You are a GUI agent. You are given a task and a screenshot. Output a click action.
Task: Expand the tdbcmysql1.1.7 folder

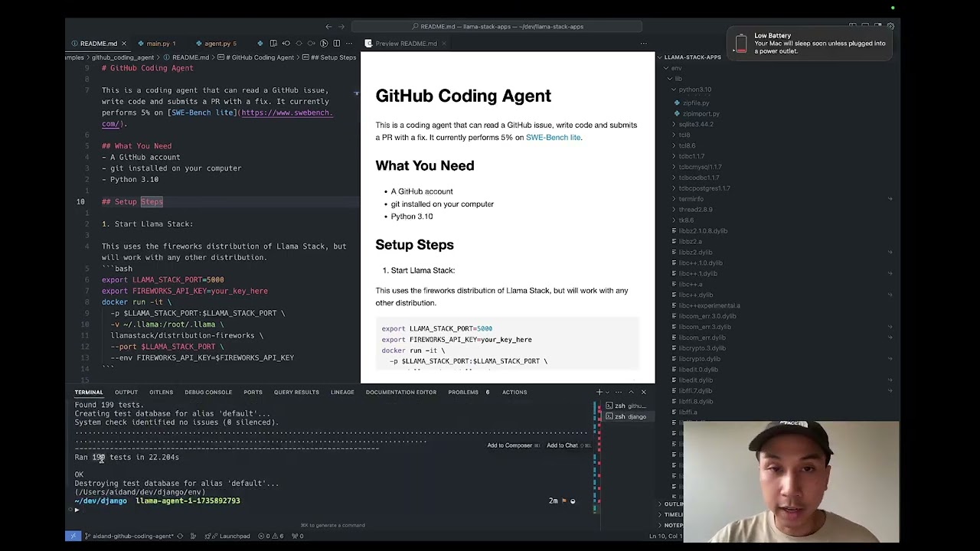[x=674, y=167]
